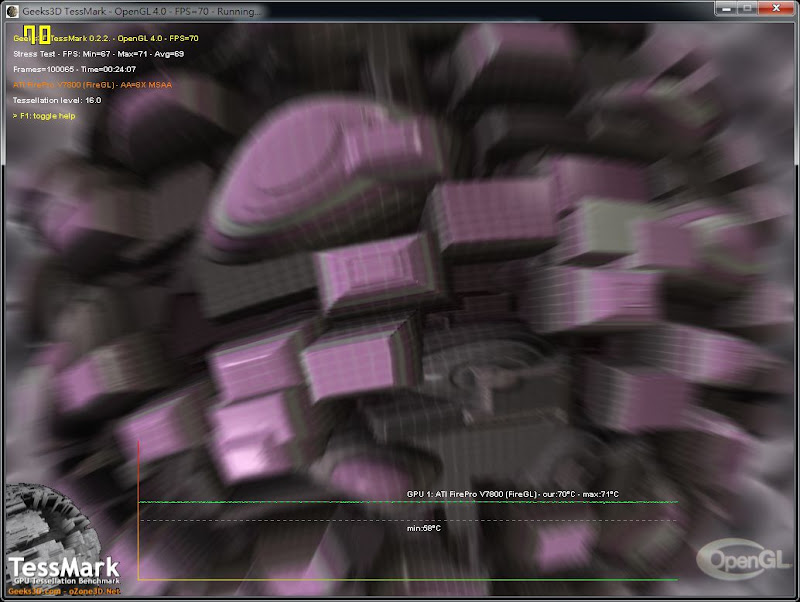Click the 'Geeks3D.com - oZone3D.Net' link text
Screen dimensions: 800x602
pos(64,591)
